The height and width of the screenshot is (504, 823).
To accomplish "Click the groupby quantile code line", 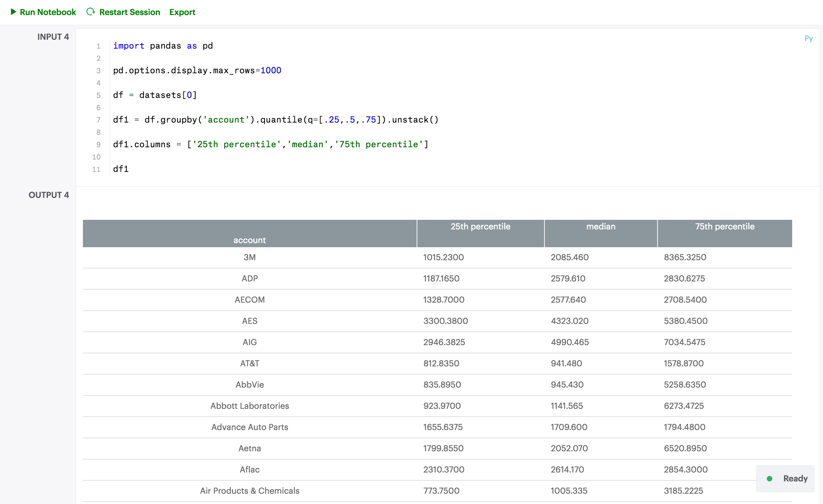I will (275, 120).
